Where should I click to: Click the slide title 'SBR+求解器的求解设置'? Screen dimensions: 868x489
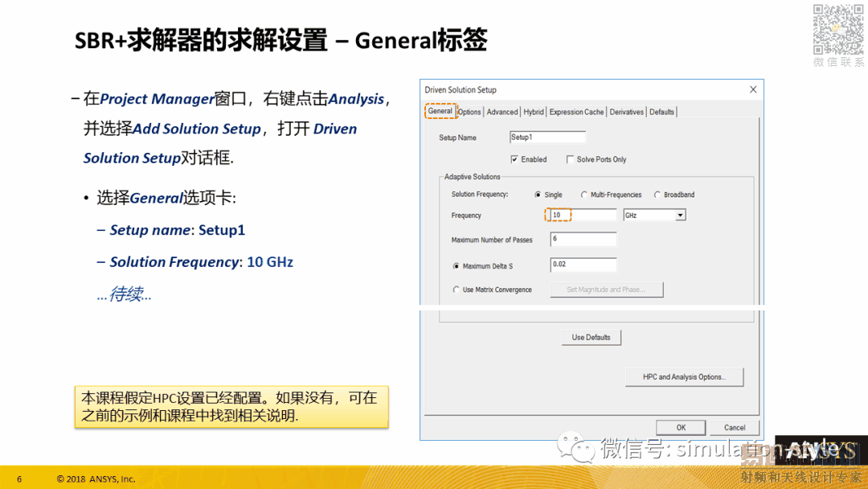click(x=201, y=40)
